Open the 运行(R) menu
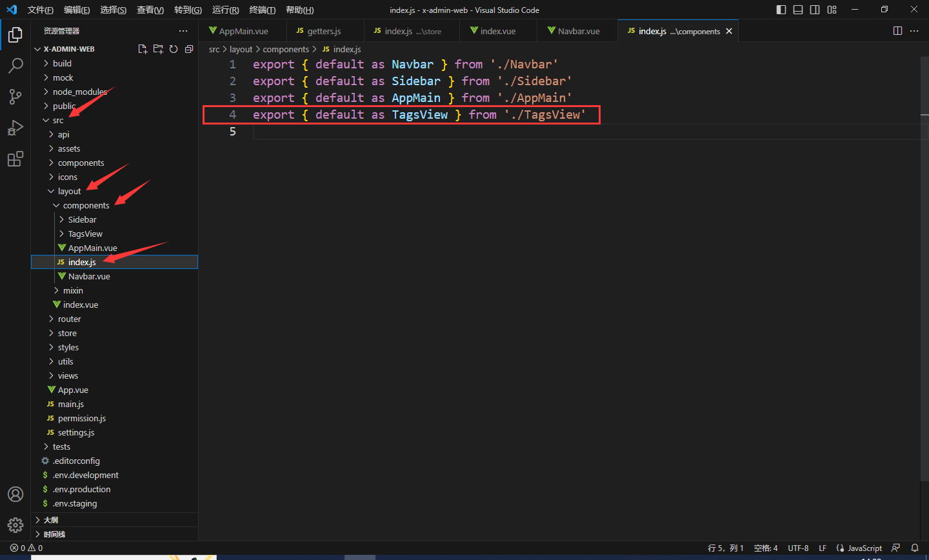The image size is (929, 560). click(225, 10)
